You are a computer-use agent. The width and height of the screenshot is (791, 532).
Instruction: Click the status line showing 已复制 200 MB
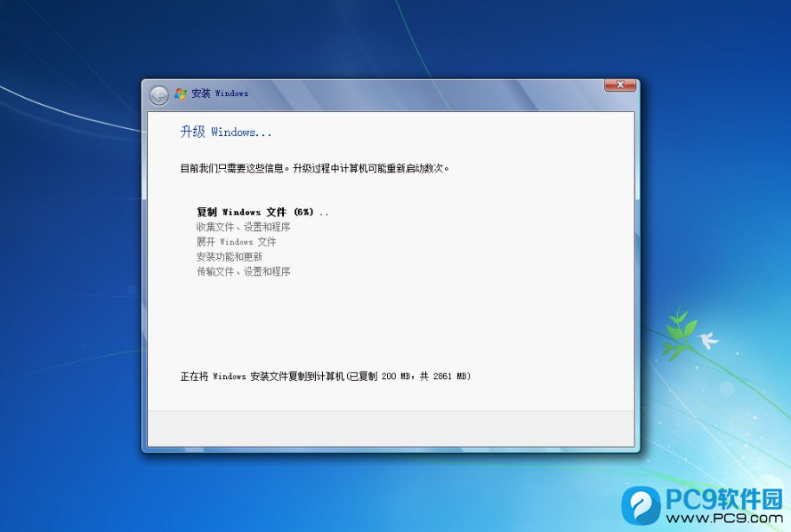[326, 376]
